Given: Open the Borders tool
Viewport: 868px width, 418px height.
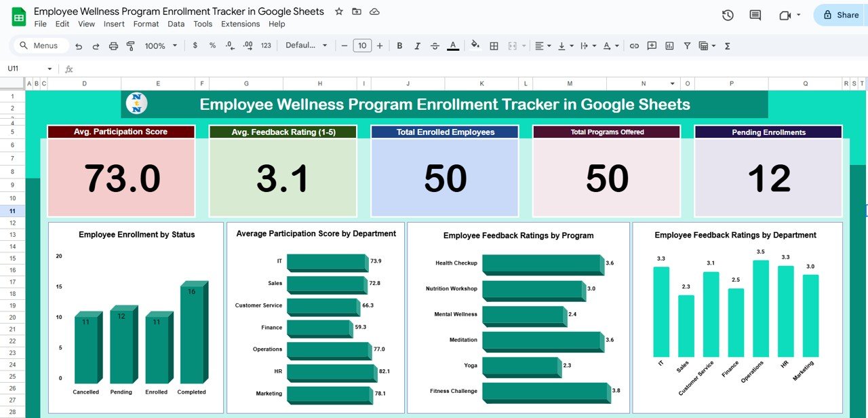Looking at the screenshot, I should click(494, 45).
